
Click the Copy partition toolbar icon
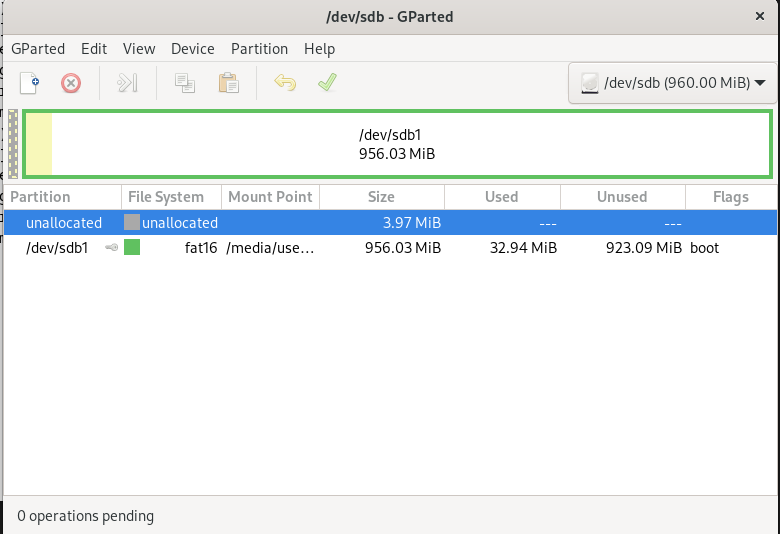pos(185,83)
